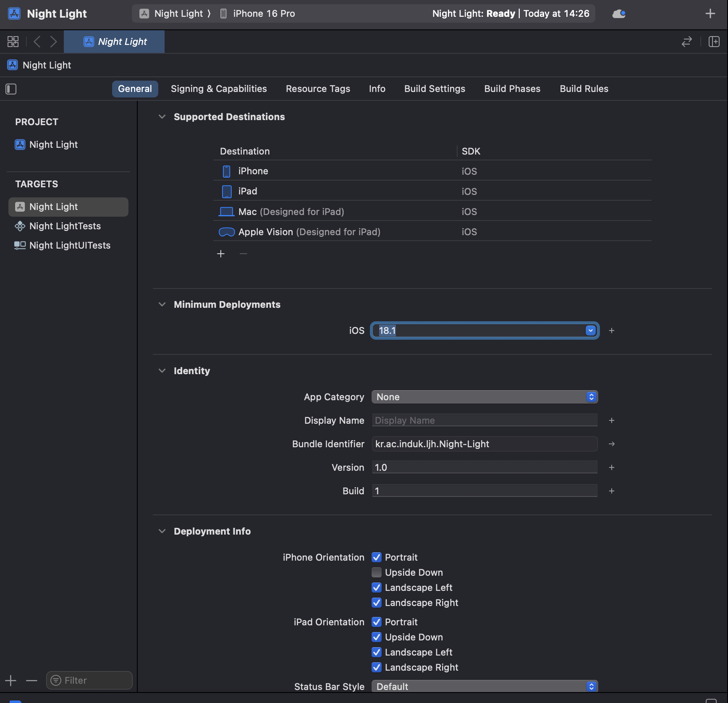Choose run destination iPhone 16 Pro
Viewport: 728px width, 703px height.
tap(258, 14)
